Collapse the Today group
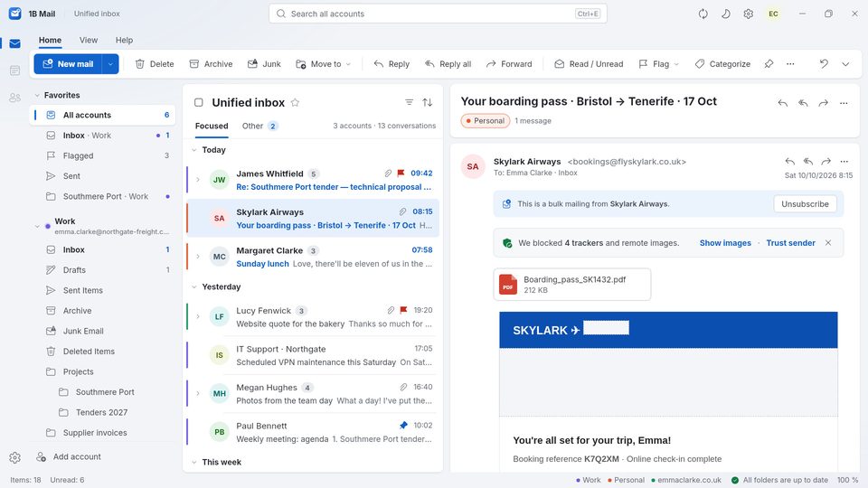Viewport: 868px width, 488px height. [x=194, y=150]
